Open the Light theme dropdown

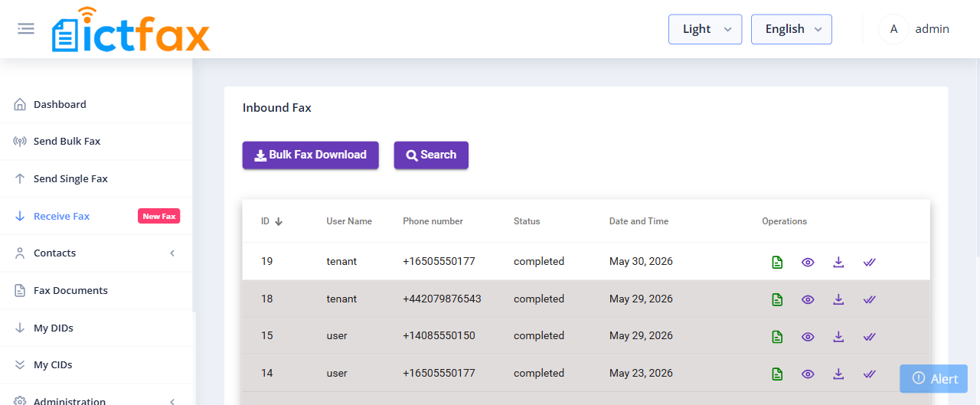705,29
